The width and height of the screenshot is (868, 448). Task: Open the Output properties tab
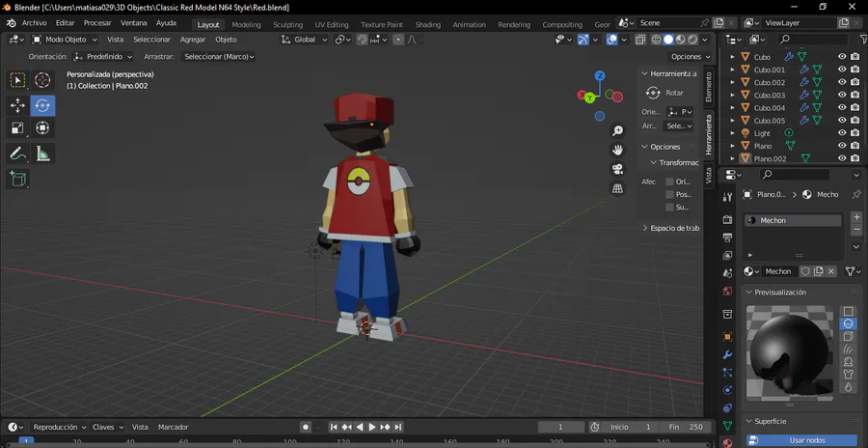point(727,238)
